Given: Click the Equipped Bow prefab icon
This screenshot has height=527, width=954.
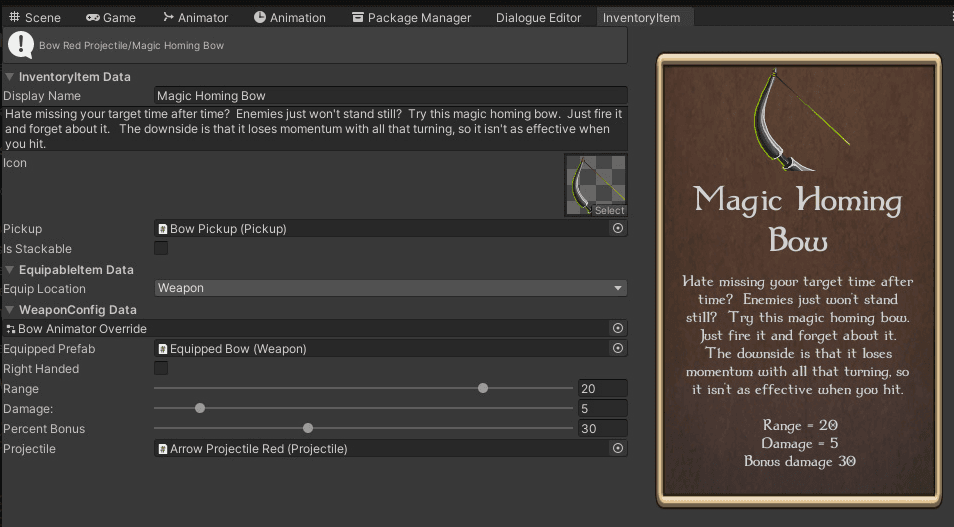Looking at the screenshot, I should [x=163, y=349].
